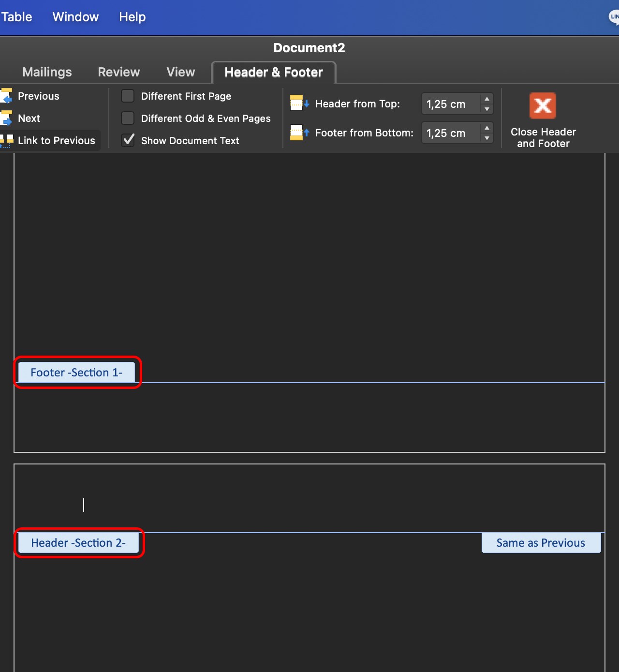Click the Footer from Bottom label
This screenshot has width=619, height=672.
pos(365,133)
